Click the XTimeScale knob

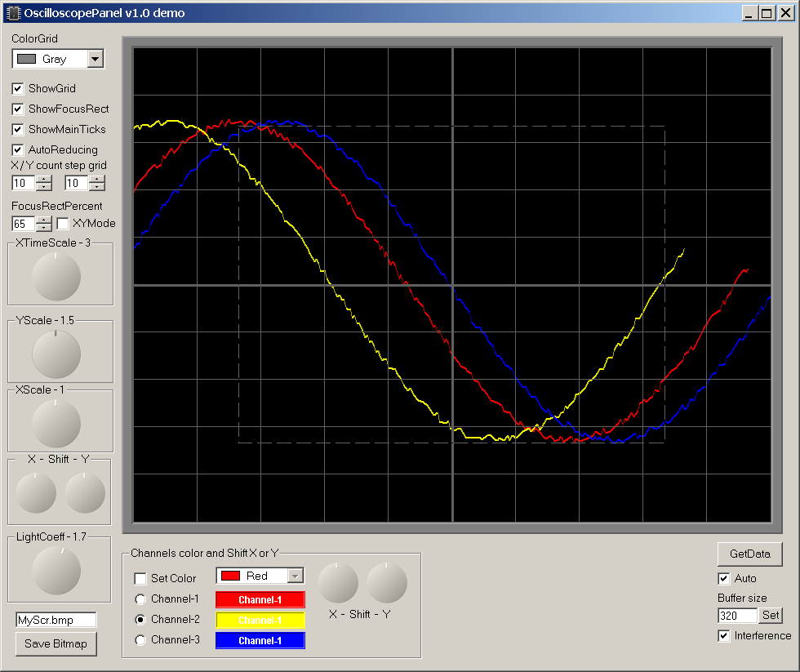[x=56, y=277]
